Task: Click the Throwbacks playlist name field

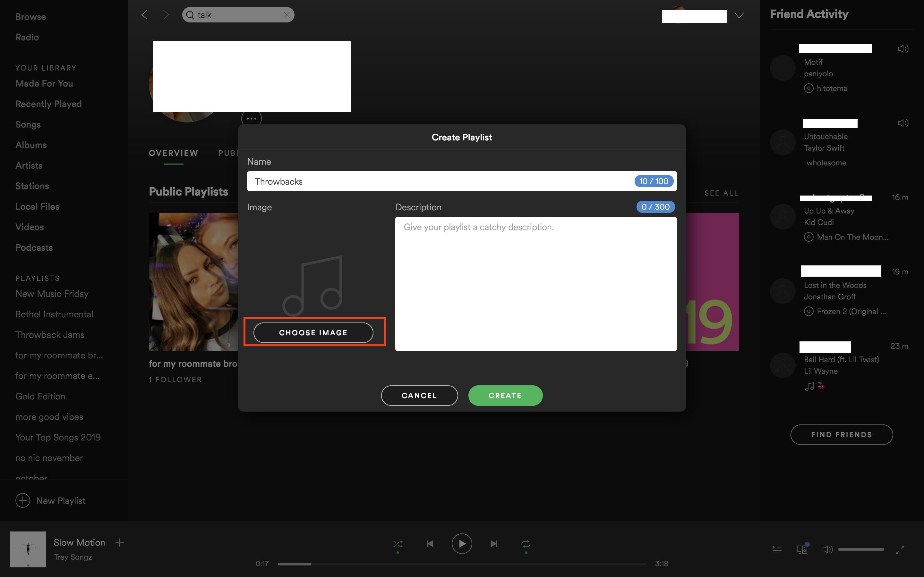Action: pyautogui.click(x=462, y=181)
